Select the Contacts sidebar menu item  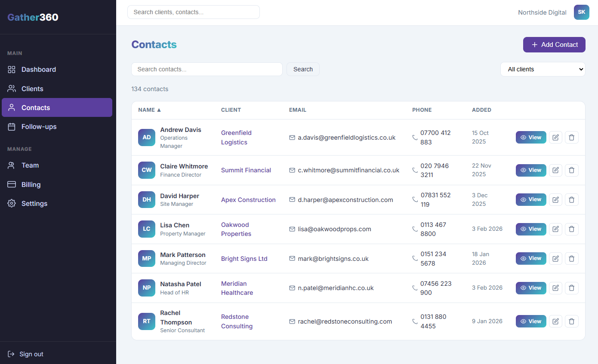coord(36,107)
